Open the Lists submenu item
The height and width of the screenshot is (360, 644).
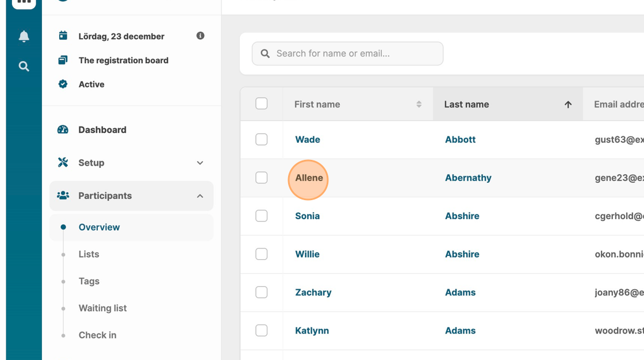[89, 254]
